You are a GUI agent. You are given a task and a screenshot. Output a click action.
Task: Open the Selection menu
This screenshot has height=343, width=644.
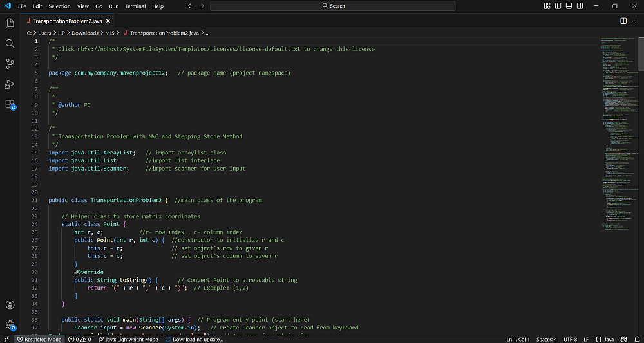pyautogui.click(x=59, y=6)
